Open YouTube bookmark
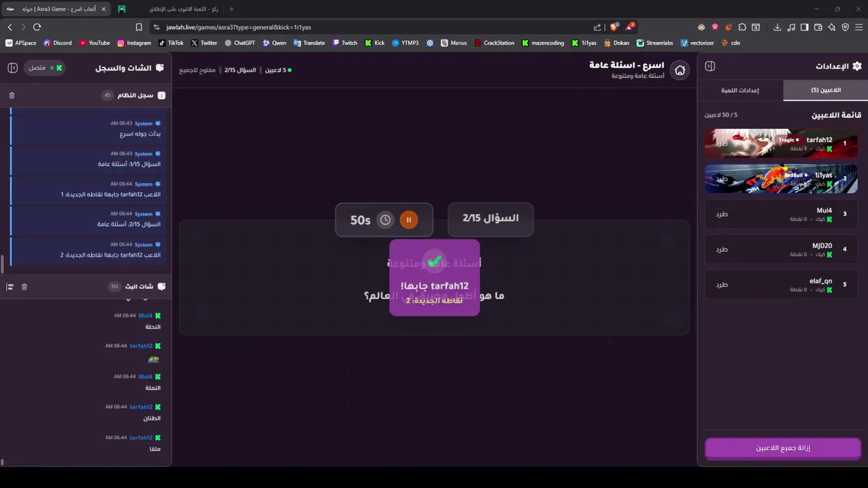 click(x=94, y=43)
